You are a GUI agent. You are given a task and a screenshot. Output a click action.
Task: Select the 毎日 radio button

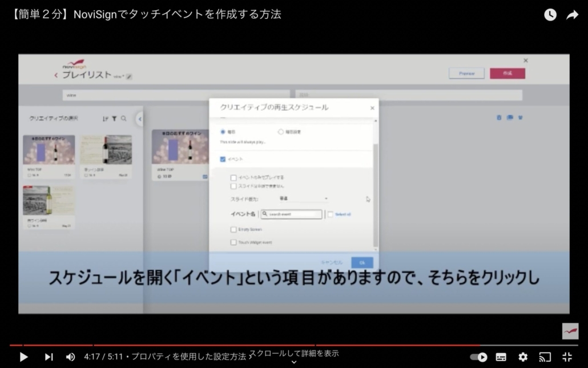(223, 132)
